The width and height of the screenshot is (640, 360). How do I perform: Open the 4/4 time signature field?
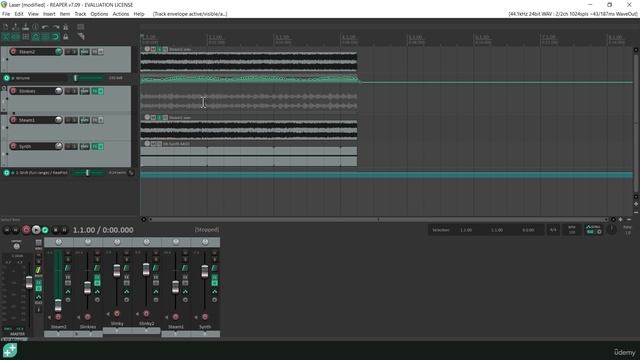pyautogui.click(x=553, y=230)
